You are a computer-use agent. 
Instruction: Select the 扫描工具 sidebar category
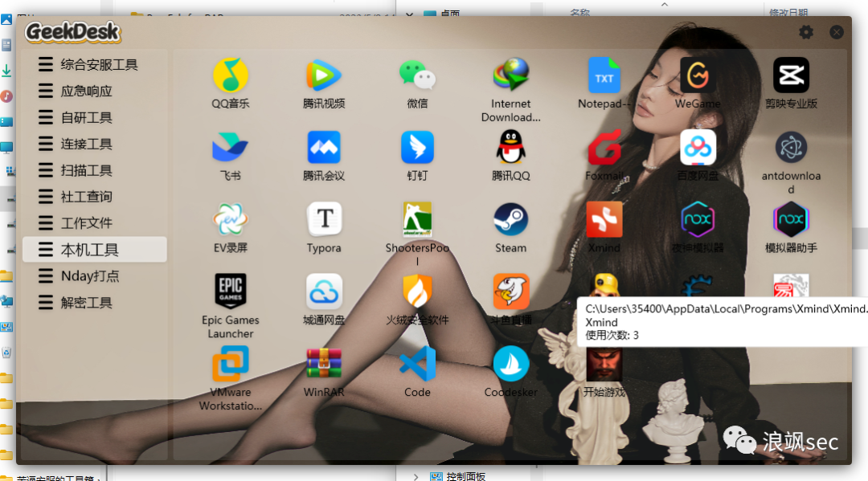[86, 170]
